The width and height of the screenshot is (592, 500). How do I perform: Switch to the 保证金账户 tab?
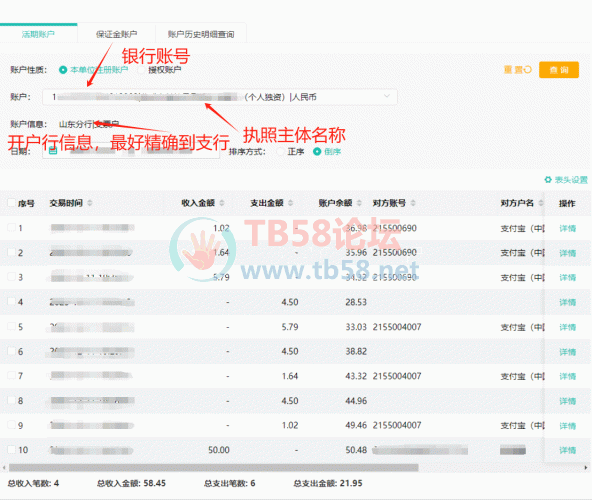click(116, 34)
